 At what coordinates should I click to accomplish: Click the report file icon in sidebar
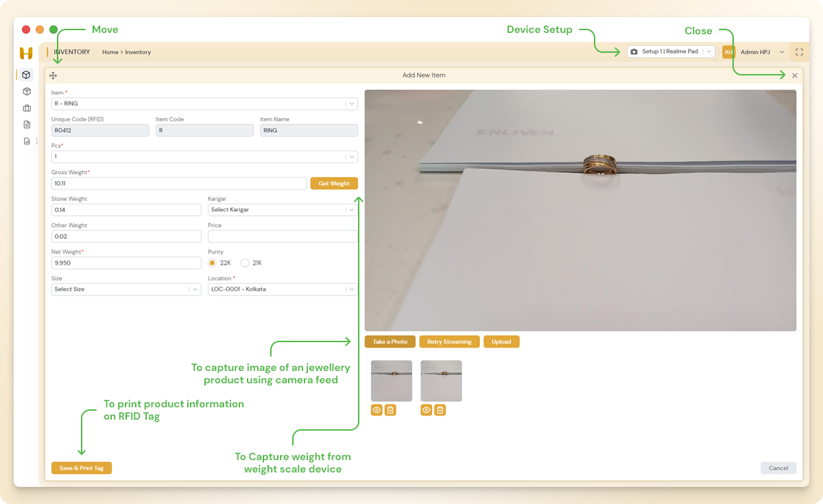(x=25, y=140)
